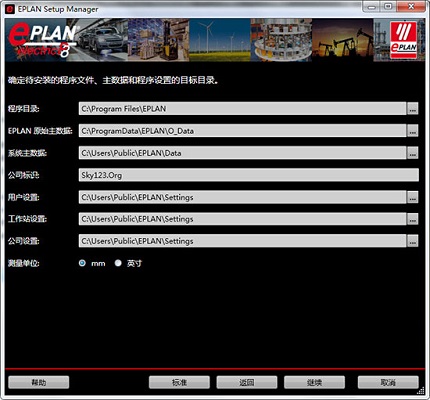The height and width of the screenshot is (400, 430).
Task: Cancel installation with the 取消 button
Action: coord(388,382)
